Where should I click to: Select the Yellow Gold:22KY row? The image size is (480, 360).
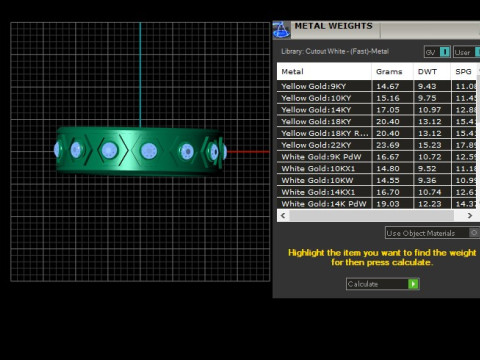[377, 145]
